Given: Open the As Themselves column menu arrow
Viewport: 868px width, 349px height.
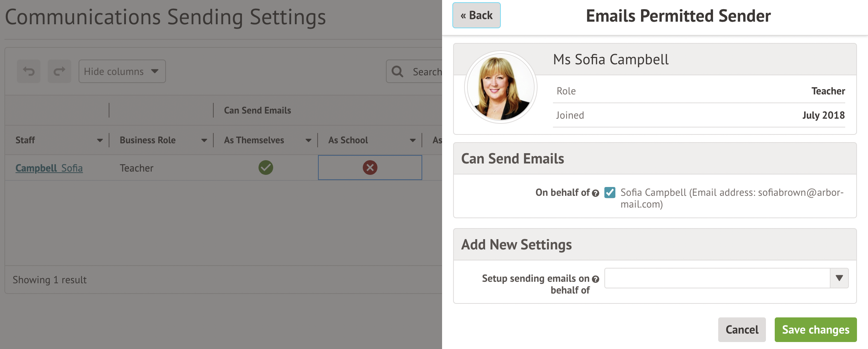Looking at the screenshot, I should pyautogui.click(x=308, y=140).
